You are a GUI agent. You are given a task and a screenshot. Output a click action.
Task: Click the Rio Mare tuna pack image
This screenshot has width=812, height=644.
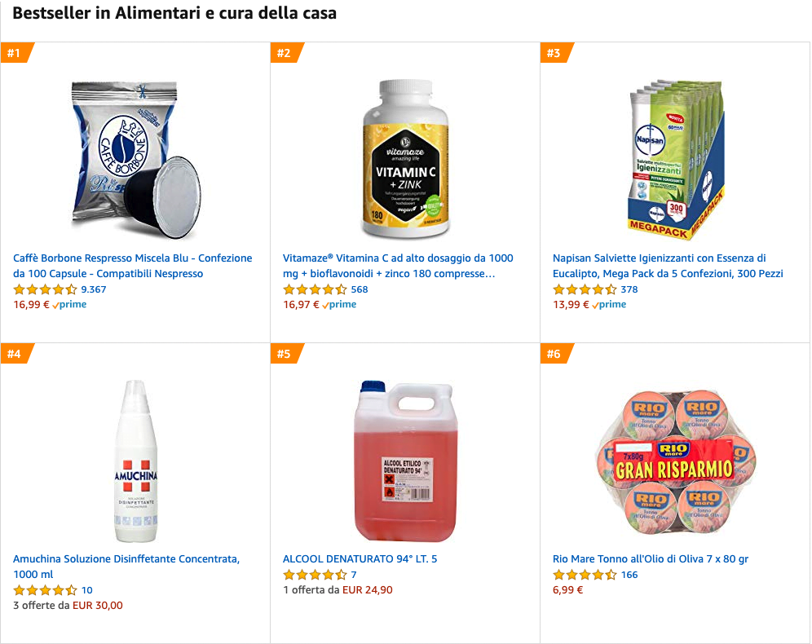[675, 461]
